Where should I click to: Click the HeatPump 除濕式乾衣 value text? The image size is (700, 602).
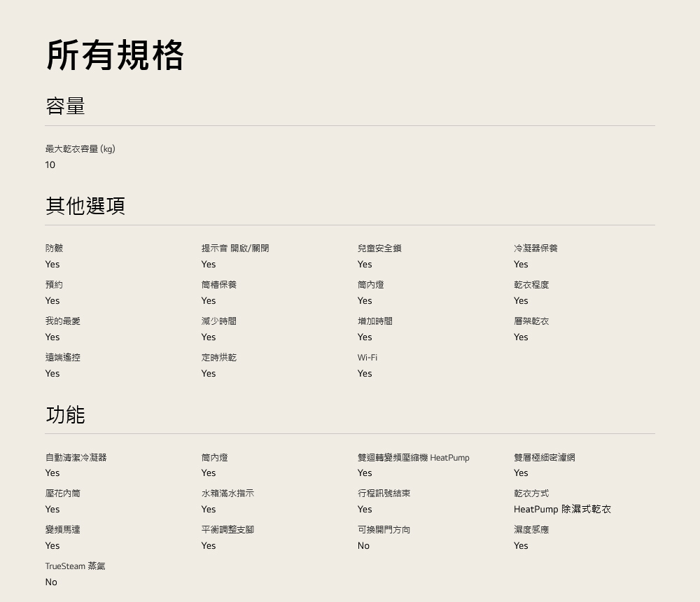(x=561, y=510)
